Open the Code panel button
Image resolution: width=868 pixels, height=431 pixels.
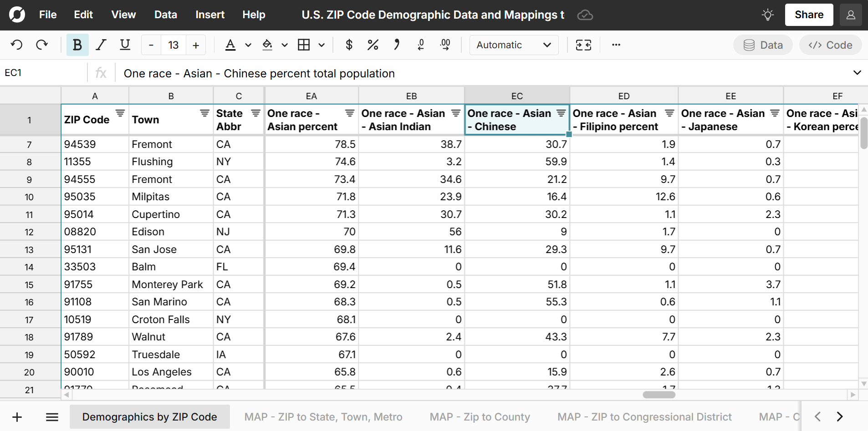coord(830,45)
